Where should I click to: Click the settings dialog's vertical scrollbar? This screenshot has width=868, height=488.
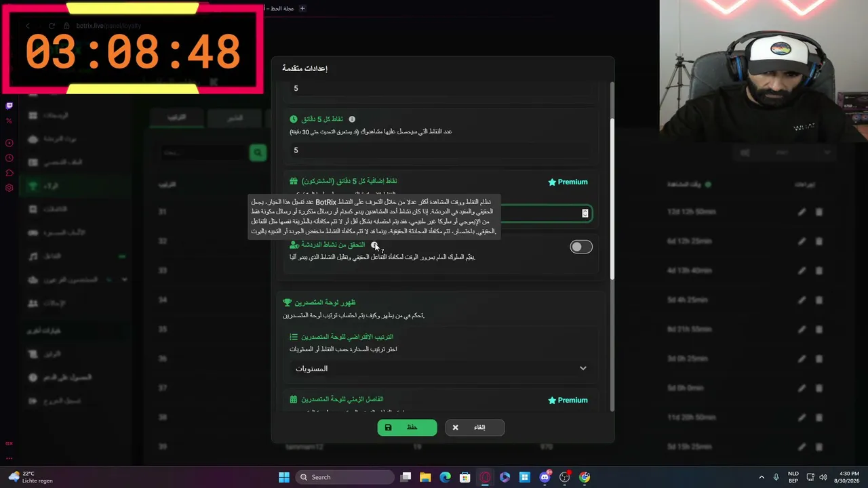tap(612, 198)
